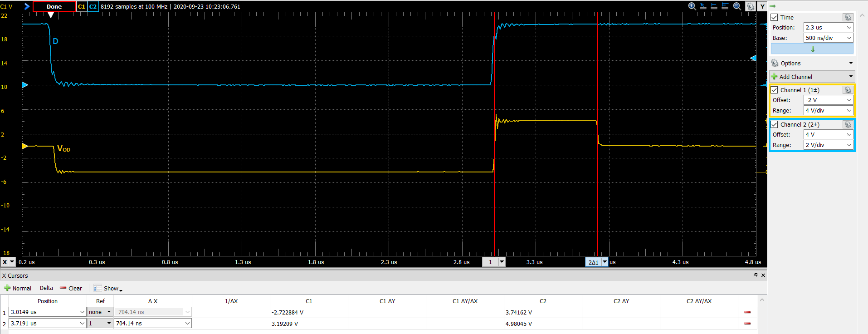Viewport: 868px width, 334px height.
Task: Click cursor 1 label dropdown below plot
Action: click(x=502, y=262)
